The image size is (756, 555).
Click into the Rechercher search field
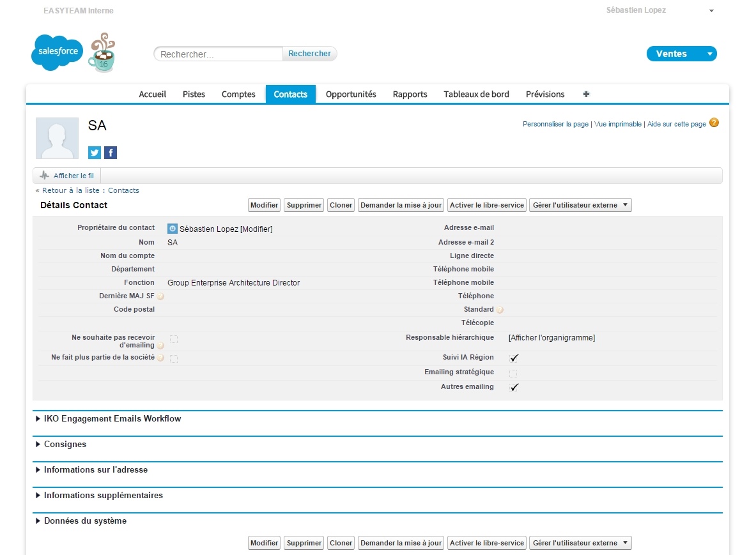(219, 54)
